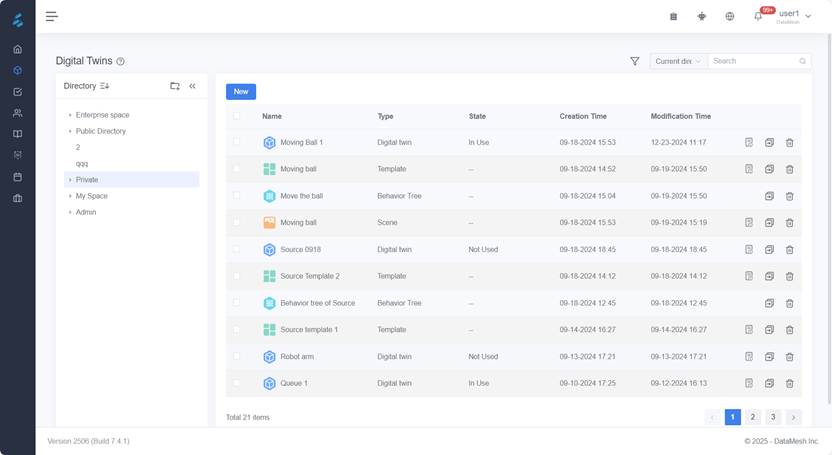Select checkbox for Queue 1 row

[237, 383]
